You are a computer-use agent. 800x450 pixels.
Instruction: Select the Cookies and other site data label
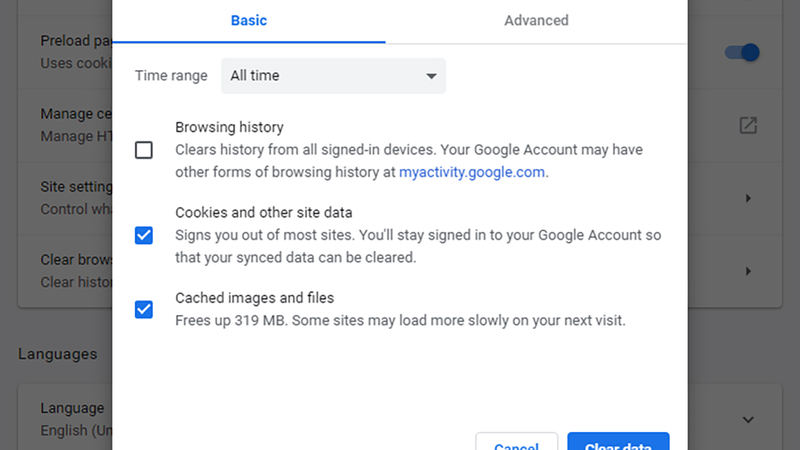[264, 212]
